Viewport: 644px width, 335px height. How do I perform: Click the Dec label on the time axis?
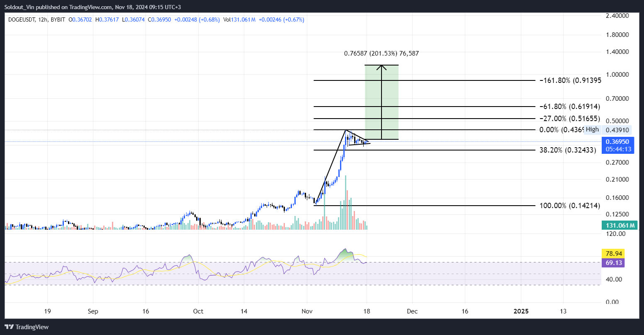[412, 311]
